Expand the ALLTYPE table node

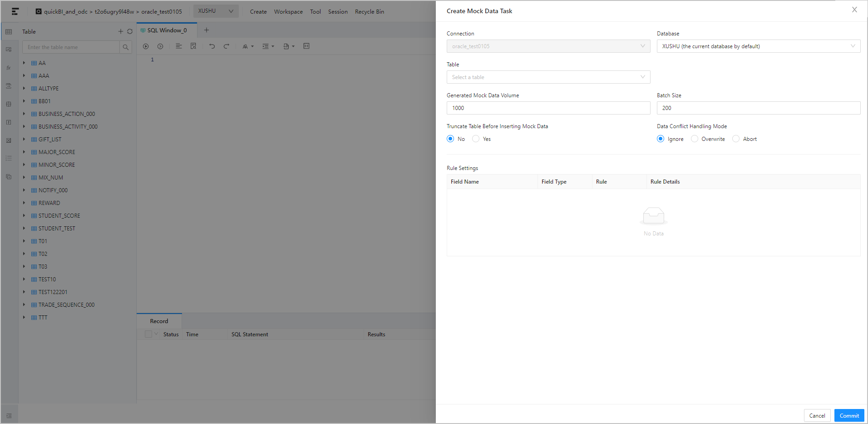[24, 88]
